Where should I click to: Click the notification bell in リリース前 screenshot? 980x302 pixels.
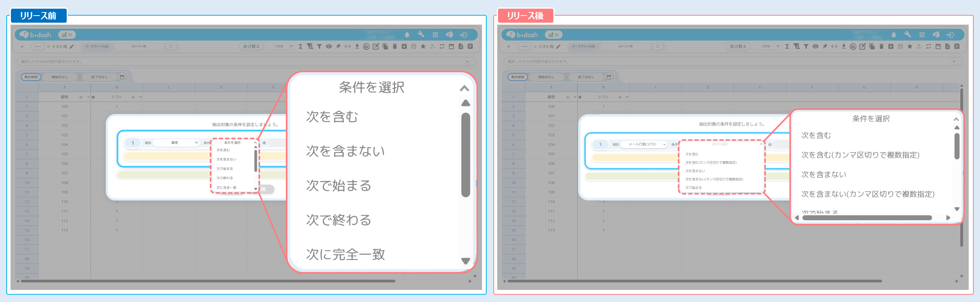(407, 35)
